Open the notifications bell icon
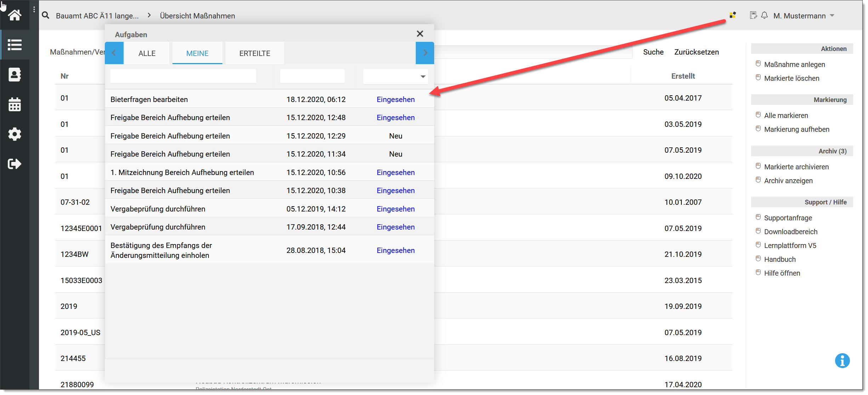This screenshot has width=868, height=395. click(x=764, y=15)
